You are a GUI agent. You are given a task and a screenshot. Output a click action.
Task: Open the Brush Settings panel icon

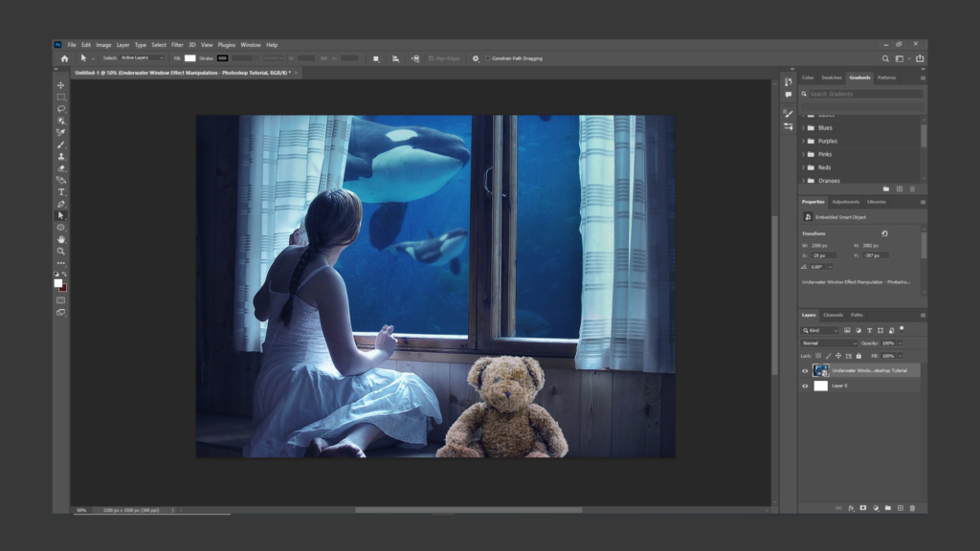pos(789,114)
